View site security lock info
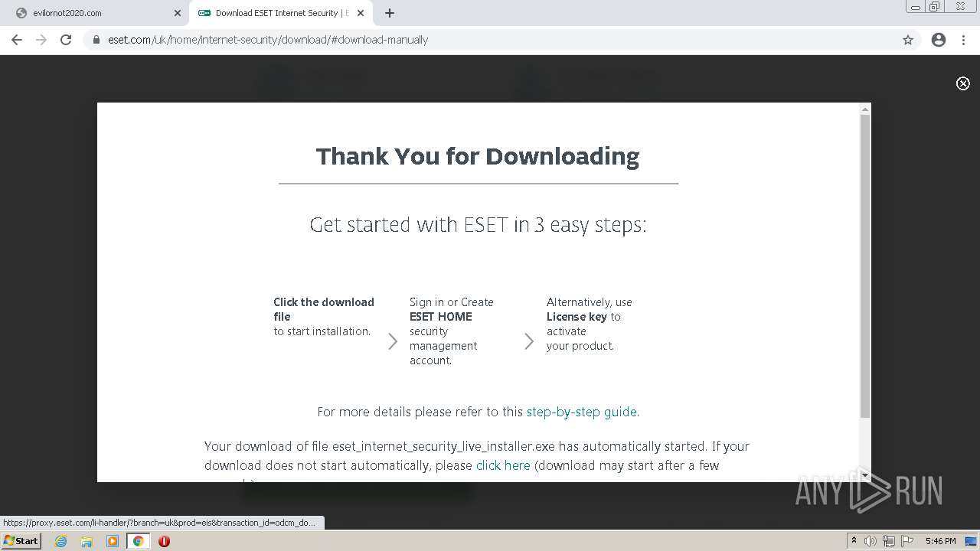980x551 pixels. pyautogui.click(x=96, y=40)
